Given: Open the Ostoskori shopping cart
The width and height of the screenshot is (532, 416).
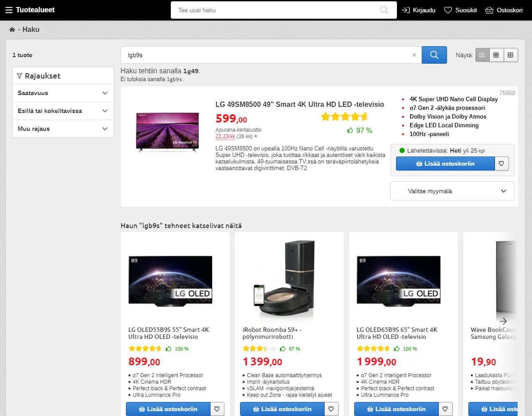Looking at the screenshot, I should [x=504, y=10].
